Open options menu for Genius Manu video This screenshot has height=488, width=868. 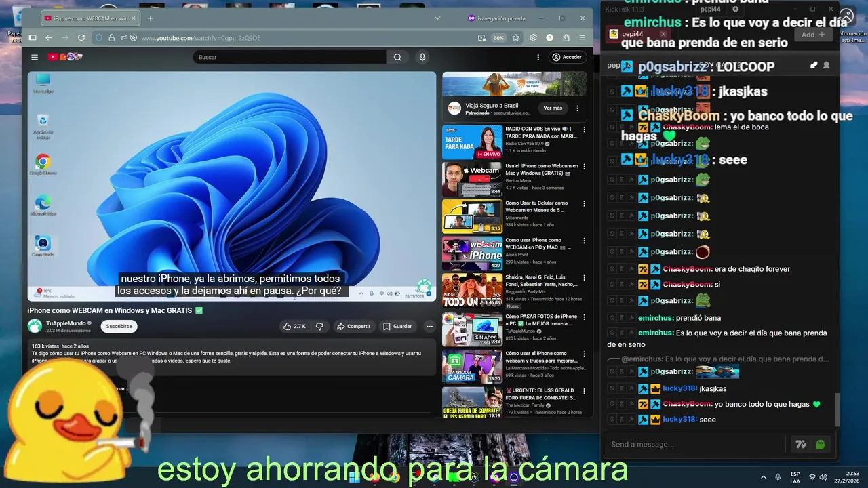pos(584,167)
